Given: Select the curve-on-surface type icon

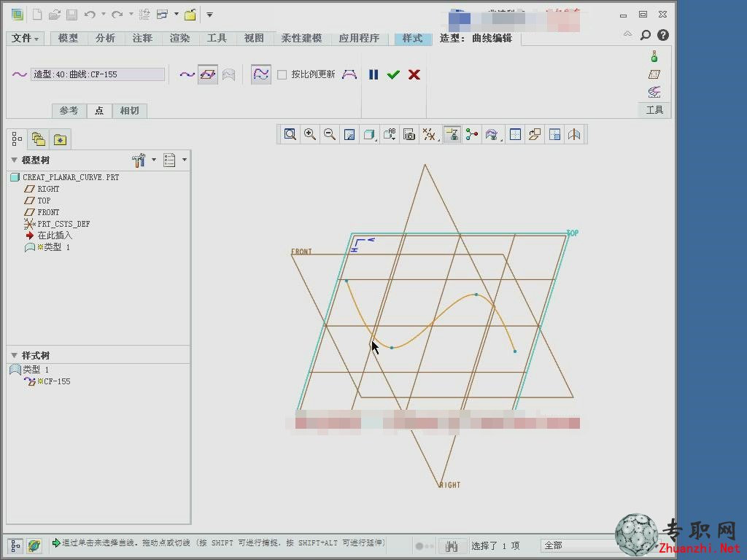Looking at the screenshot, I should point(229,74).
